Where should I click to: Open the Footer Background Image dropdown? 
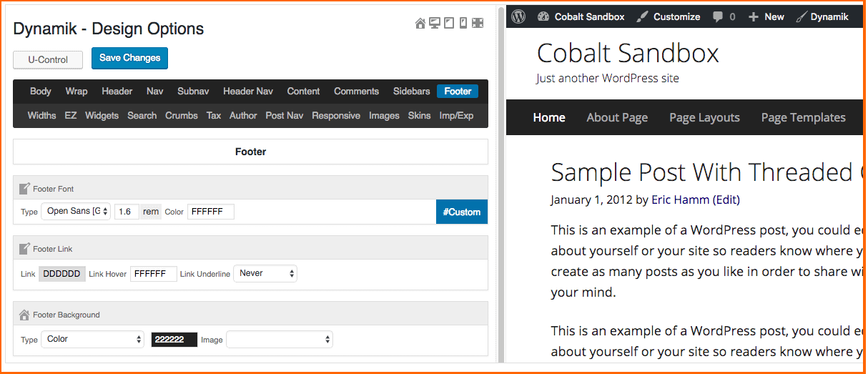(279, 340)
